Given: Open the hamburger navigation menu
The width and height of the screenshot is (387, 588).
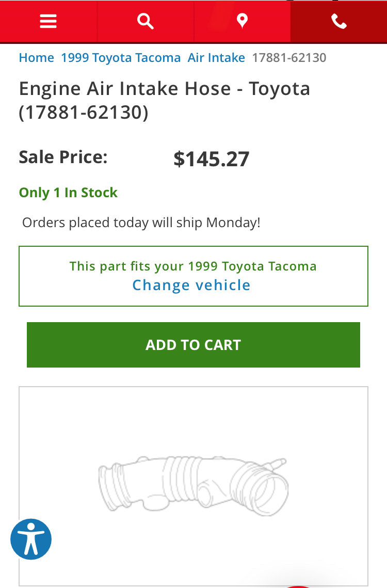Looking at the screenshot, I should pyautogui.click(x=49, y=21).
